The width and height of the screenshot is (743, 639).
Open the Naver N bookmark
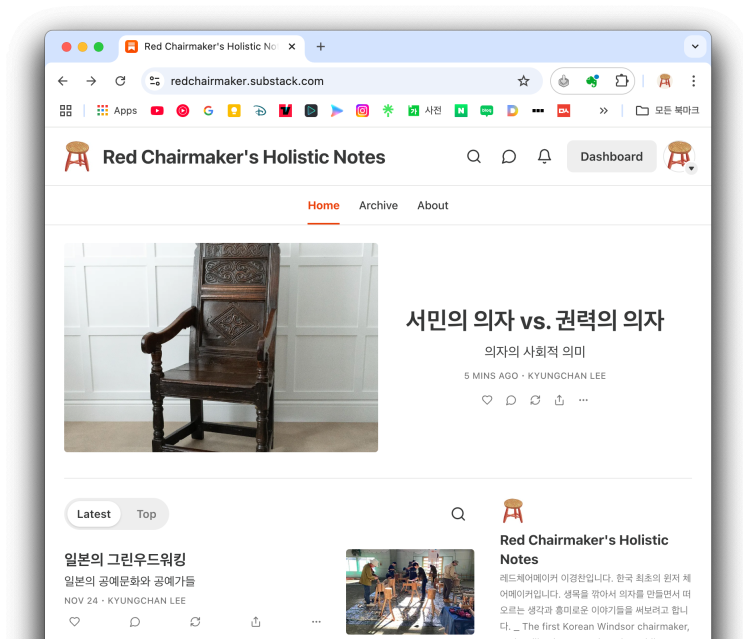tap(461, 110)
